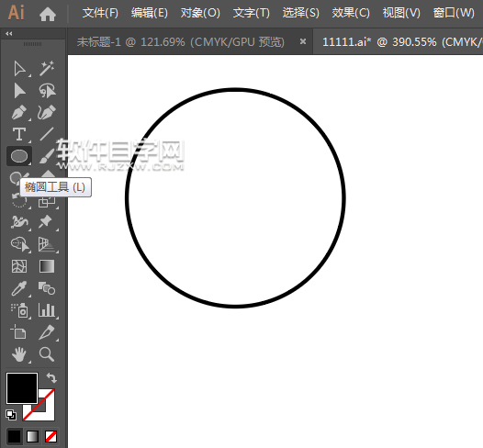
Task: Select the Pen tool
Action: (19, 113)
